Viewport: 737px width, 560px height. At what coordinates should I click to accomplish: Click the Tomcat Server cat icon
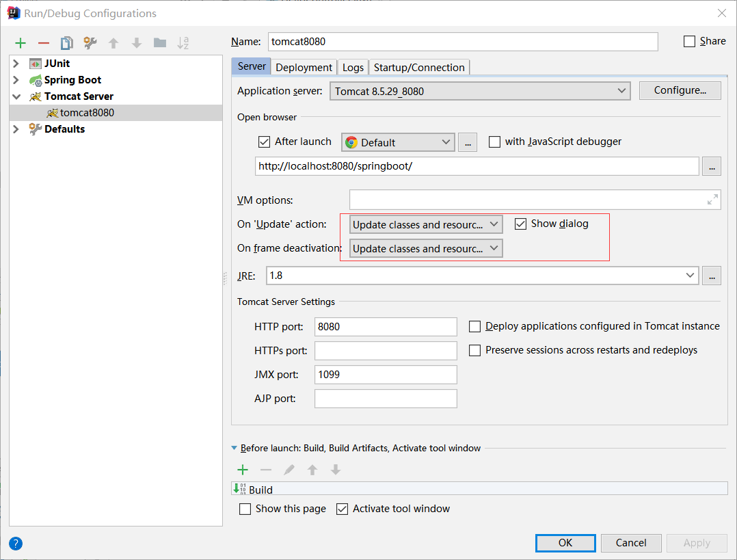pos(36,96)
